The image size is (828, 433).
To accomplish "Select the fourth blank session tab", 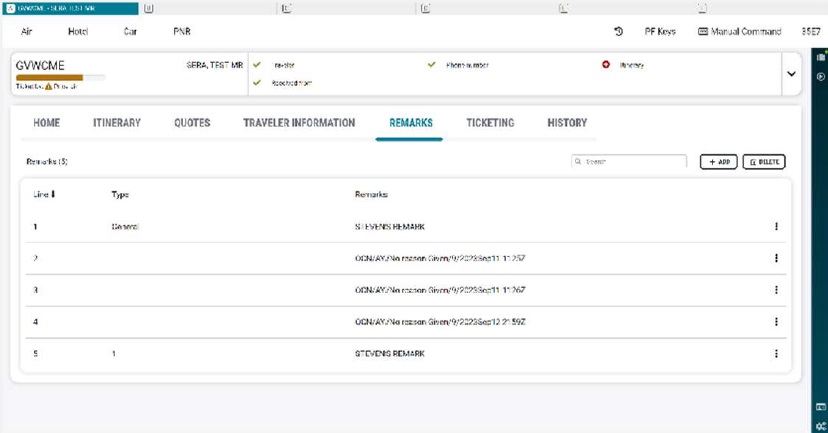I will coord(426,8).
